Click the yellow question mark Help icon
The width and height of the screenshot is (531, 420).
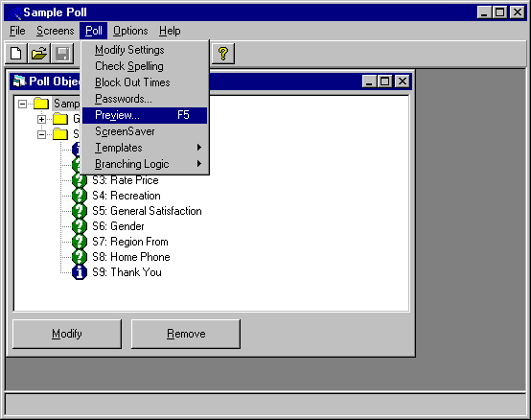pyautogui.click(x=223, y=54)
